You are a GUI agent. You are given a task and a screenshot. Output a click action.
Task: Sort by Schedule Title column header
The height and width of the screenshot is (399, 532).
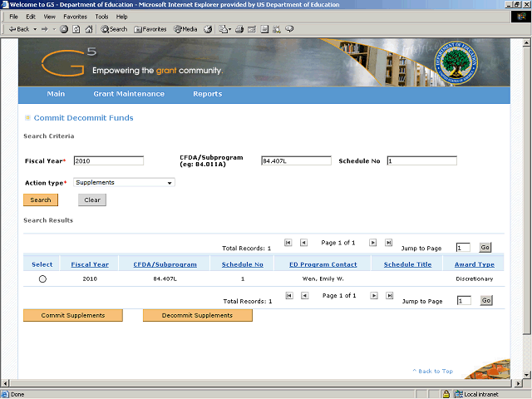(408, 264)
